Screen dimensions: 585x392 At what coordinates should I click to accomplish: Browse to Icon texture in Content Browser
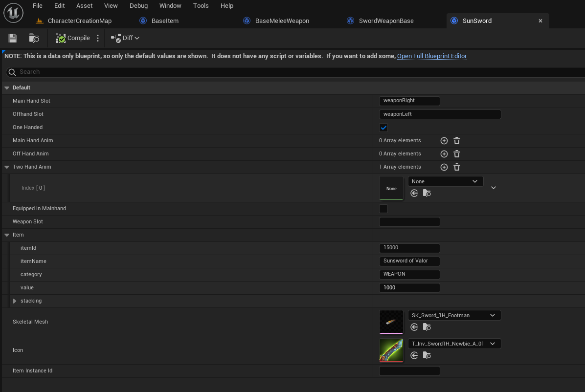point(427,355)
